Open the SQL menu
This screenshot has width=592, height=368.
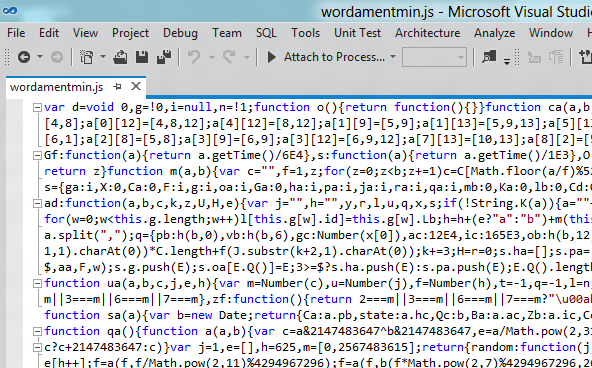(x=266, y=33)
